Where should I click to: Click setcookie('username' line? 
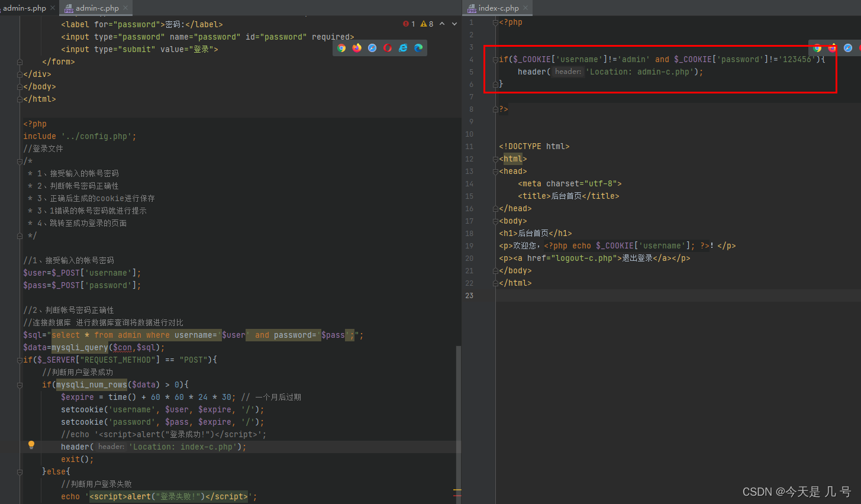coord(163,410)
